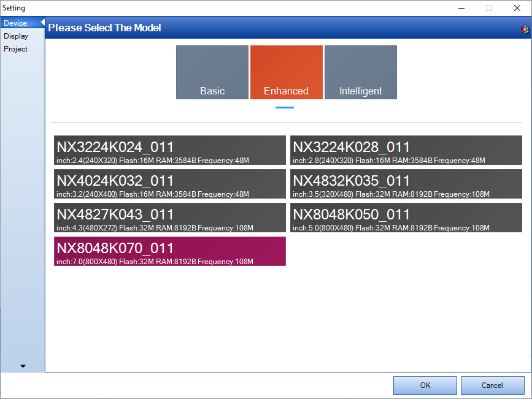The width and height of the screenshot is (532, 399).
Task: Select model NX3224K024_011
Action: click(169, 151)
